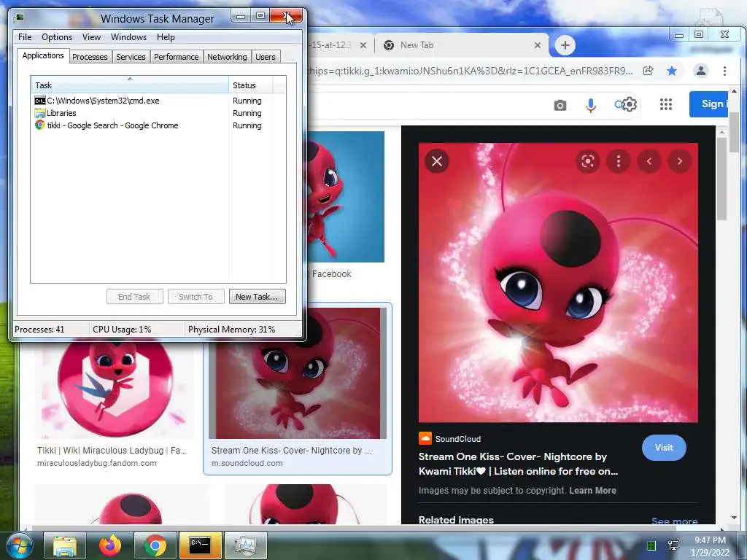This screenshot has height=560, width=747.
Task: Search by image with camera icon
Action: 560,105
